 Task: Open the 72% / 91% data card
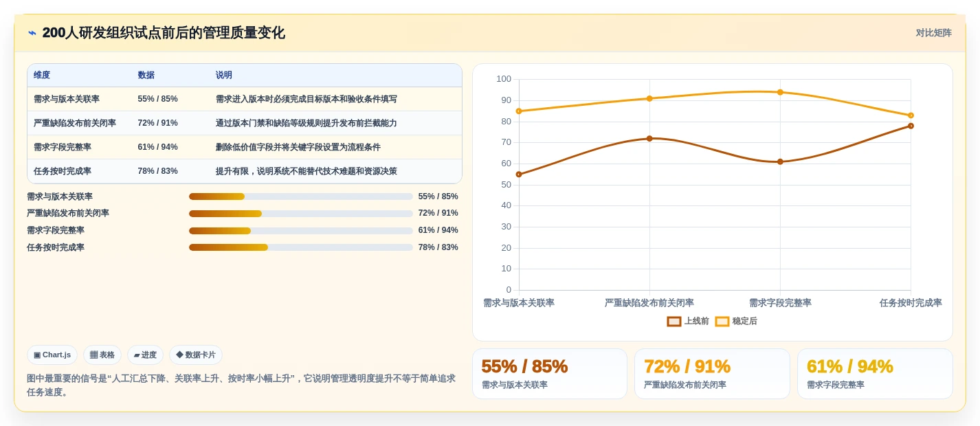(x=712, y=374)
